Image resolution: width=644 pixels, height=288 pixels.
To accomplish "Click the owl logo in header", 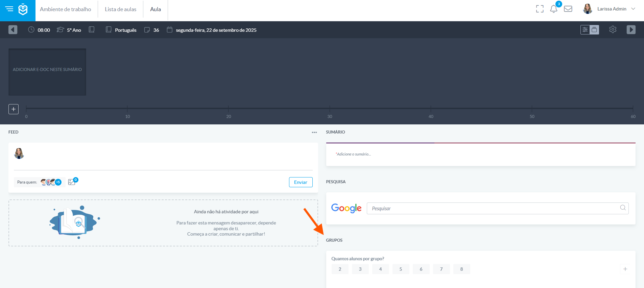I will pos(23,9).
